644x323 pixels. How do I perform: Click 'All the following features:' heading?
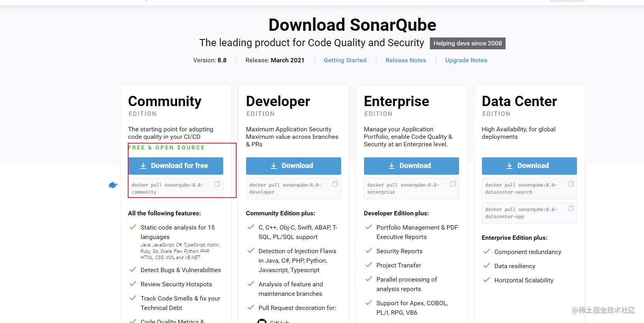(164, 213)
